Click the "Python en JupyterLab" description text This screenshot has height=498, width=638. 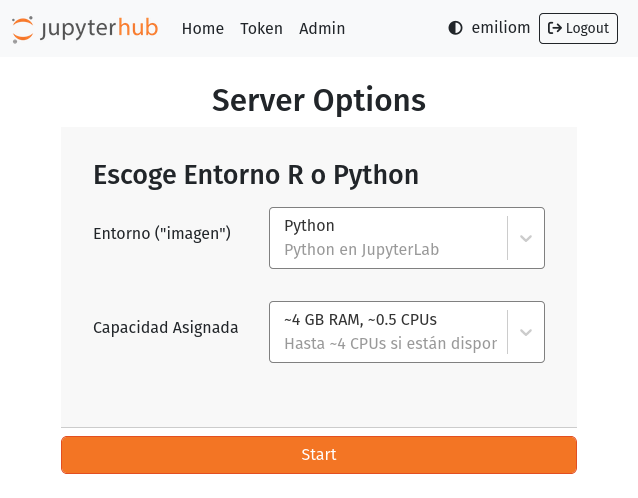coord(362,250)
